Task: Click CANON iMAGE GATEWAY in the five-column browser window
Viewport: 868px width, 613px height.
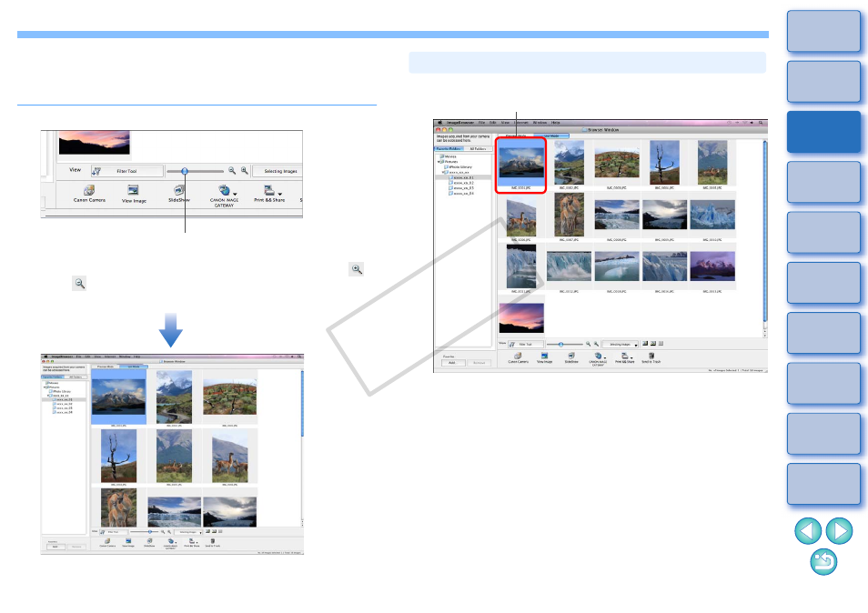Action: point(598,358)
